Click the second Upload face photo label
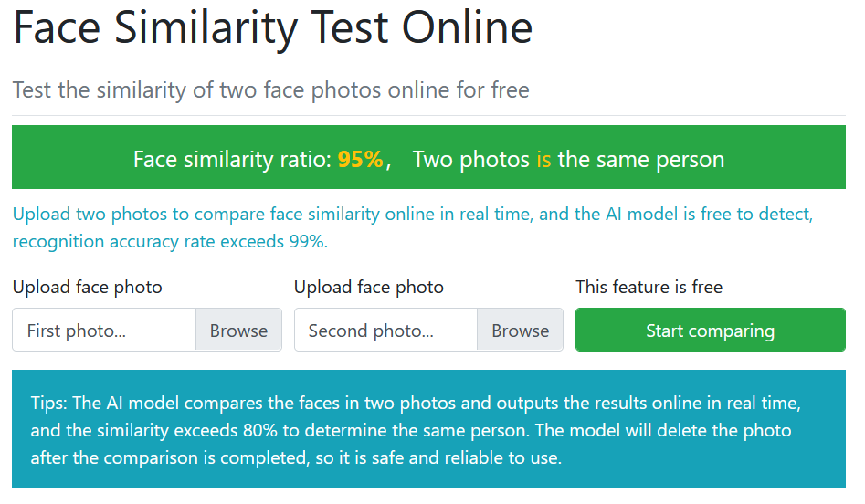 [x=369, y=287]
